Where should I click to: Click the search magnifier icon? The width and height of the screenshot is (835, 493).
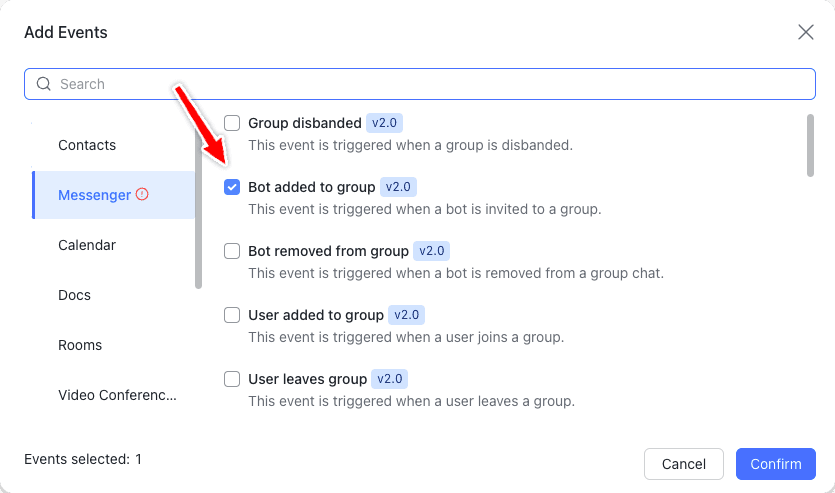pyautogui.click(x=44, y=84)
